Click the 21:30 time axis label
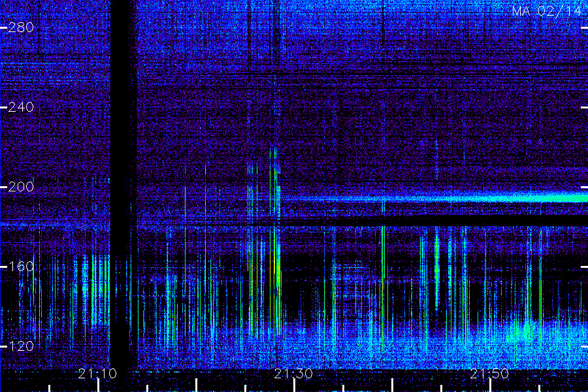Viewport: 588px width, 392px height. pos(293,374)
